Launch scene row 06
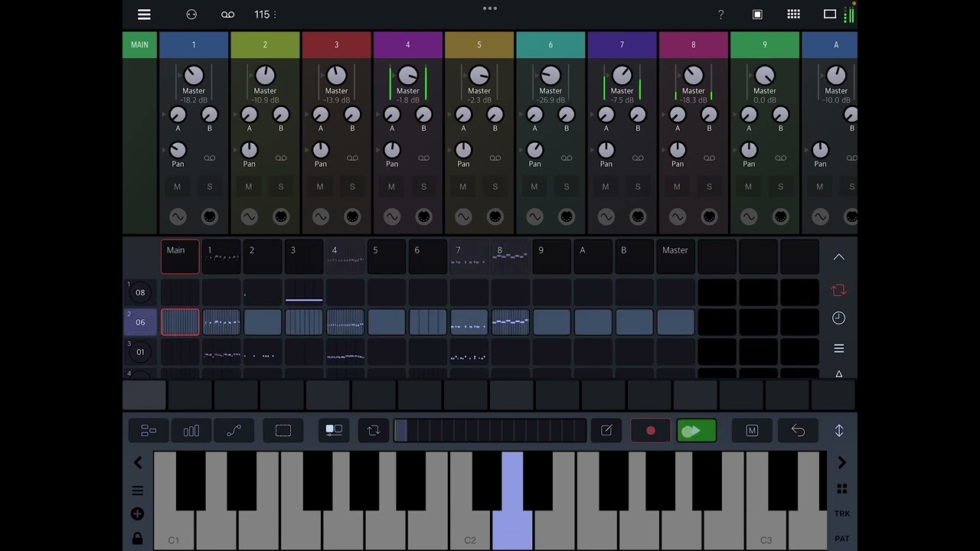The image size is (980, 551). click(x=140, y=322)
